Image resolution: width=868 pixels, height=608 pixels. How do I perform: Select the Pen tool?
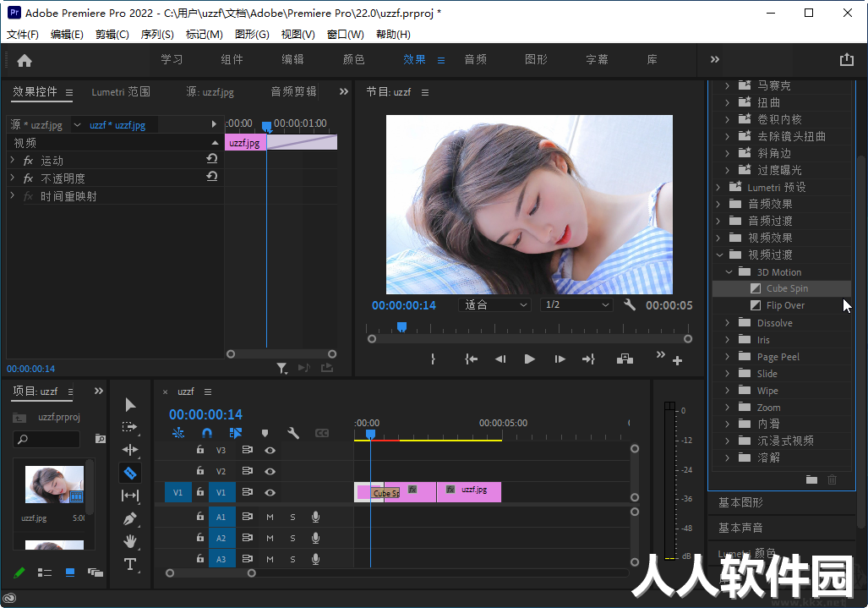click(x=130, y=519)
